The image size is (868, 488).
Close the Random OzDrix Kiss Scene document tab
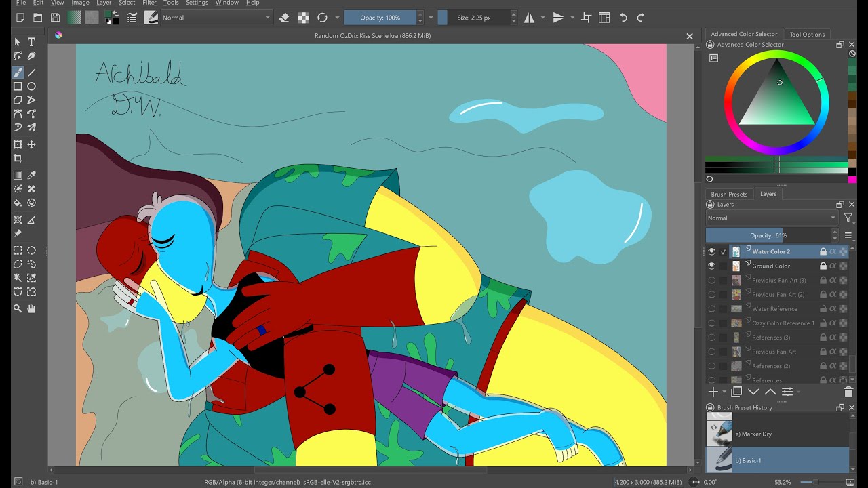tap(690, 36)
